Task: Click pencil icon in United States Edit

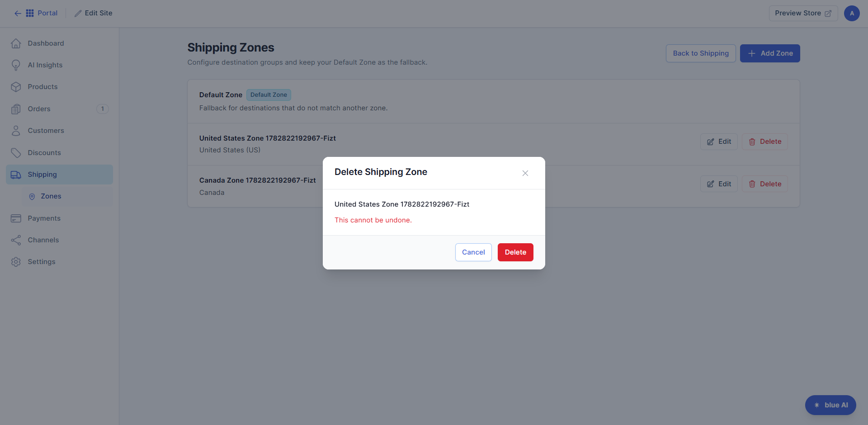Action: click(711, 142)
